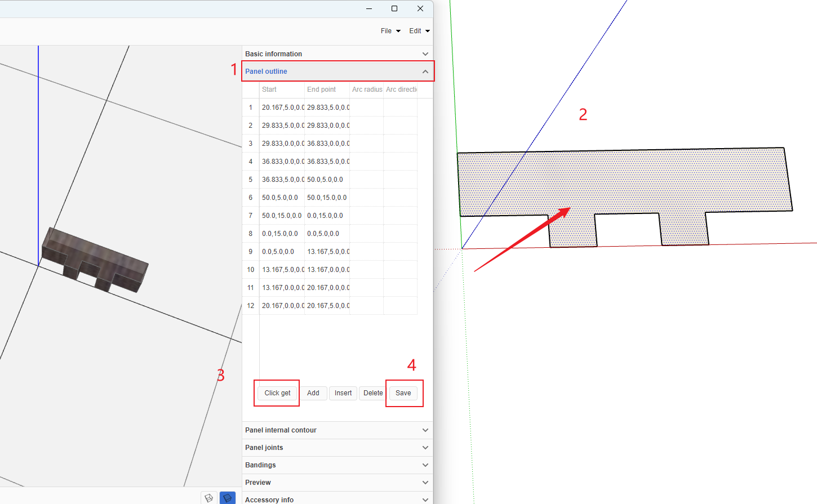Viewport: 817px width, 504px height.
Task: Delete the selected outline row
Action: [x=372, y=393]
